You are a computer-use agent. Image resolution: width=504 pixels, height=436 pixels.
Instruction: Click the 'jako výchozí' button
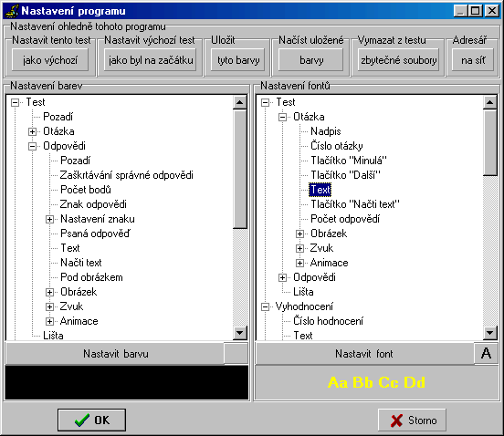50,60
